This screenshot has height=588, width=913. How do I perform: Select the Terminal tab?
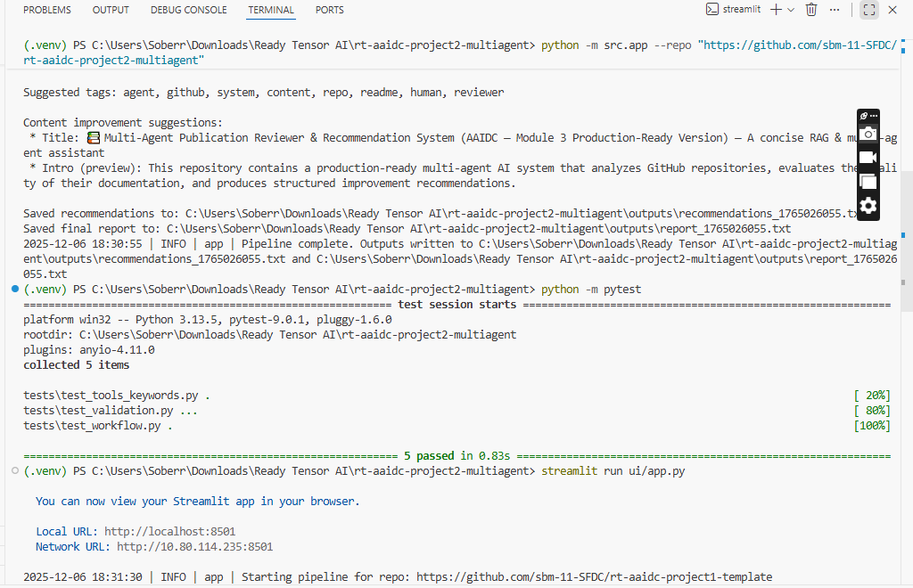coord(271,10)
